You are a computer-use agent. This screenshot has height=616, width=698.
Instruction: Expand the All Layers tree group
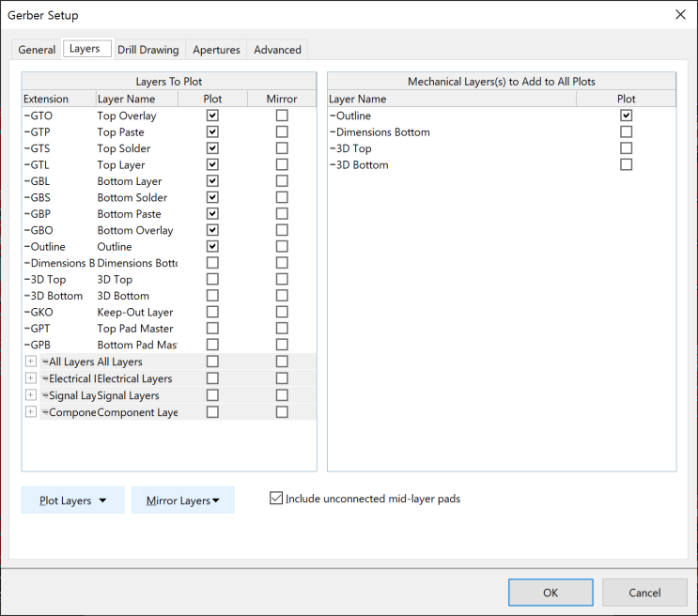click(x=31, y=362)
